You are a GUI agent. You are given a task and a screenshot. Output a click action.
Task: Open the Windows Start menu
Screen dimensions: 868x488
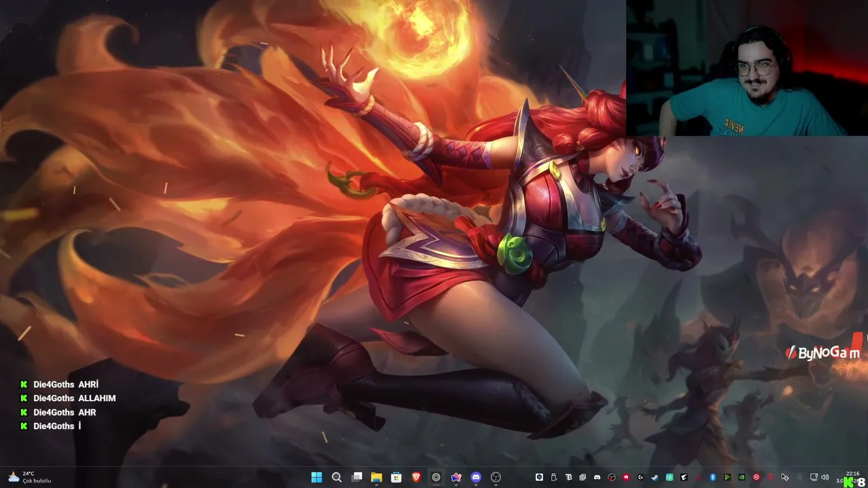[317, 477]
